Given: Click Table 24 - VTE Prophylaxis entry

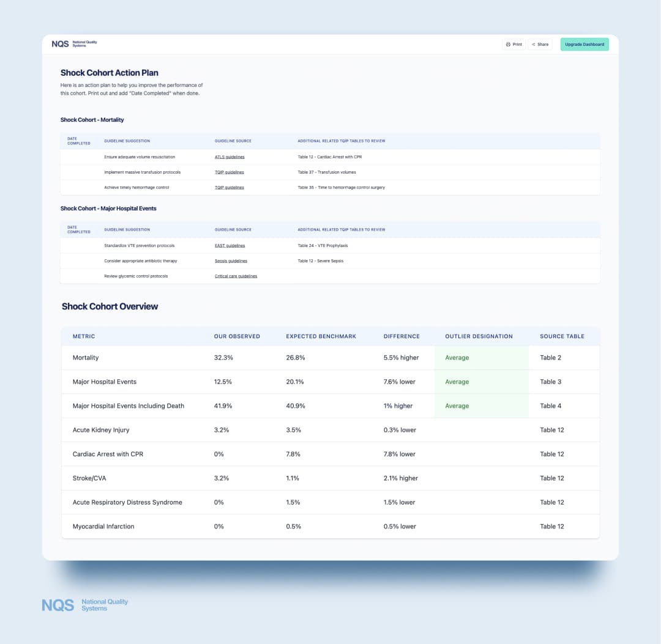Looking at the screenshot, I should [323, 246].
